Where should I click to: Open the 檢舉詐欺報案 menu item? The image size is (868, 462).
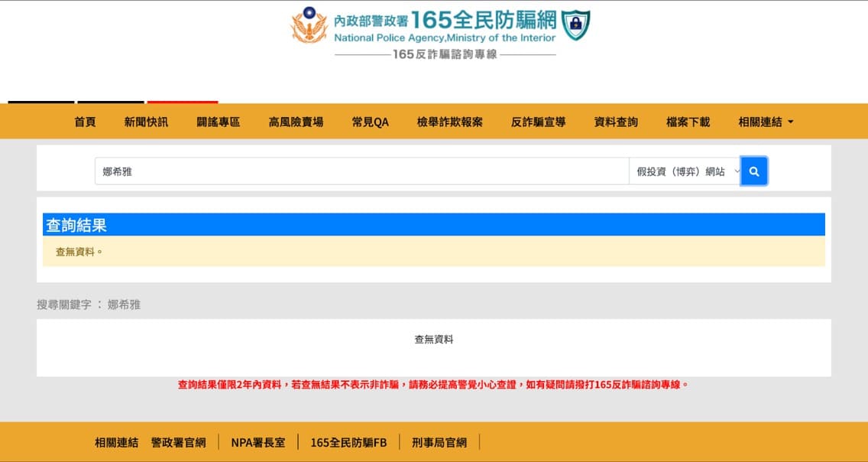coord(449,122)
